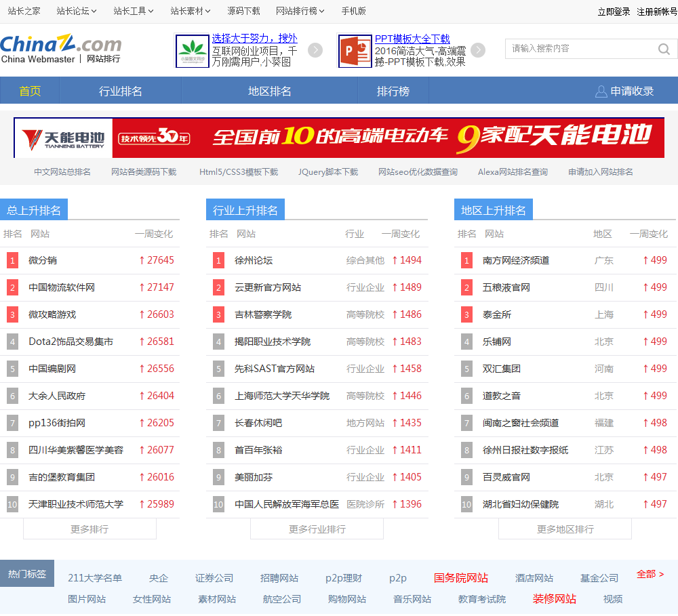Click the 天能电池 banner advertisement
This screenshot has height=616, width=678.
(339, 138)
